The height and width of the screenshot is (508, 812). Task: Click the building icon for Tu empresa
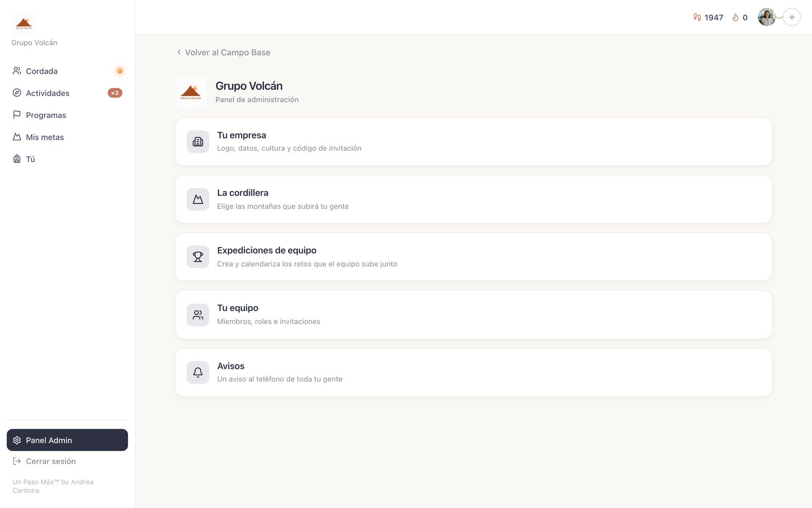[198, 142]
